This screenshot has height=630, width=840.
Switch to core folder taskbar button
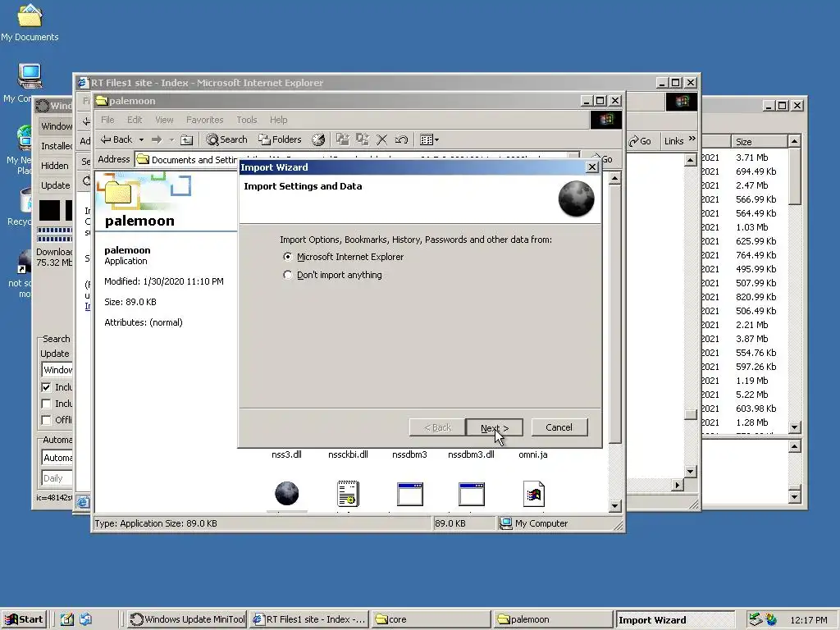tap(431, 619)
